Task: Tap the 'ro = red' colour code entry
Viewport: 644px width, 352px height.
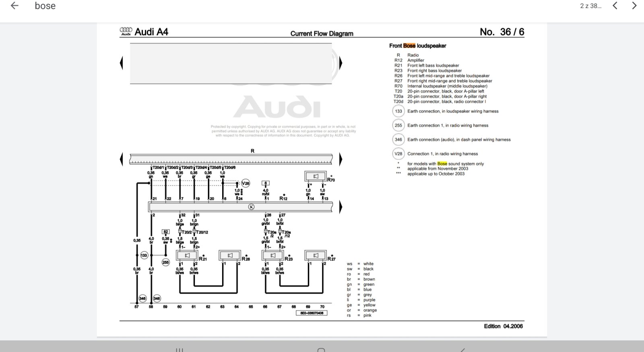Action: [x=358, y=274]
